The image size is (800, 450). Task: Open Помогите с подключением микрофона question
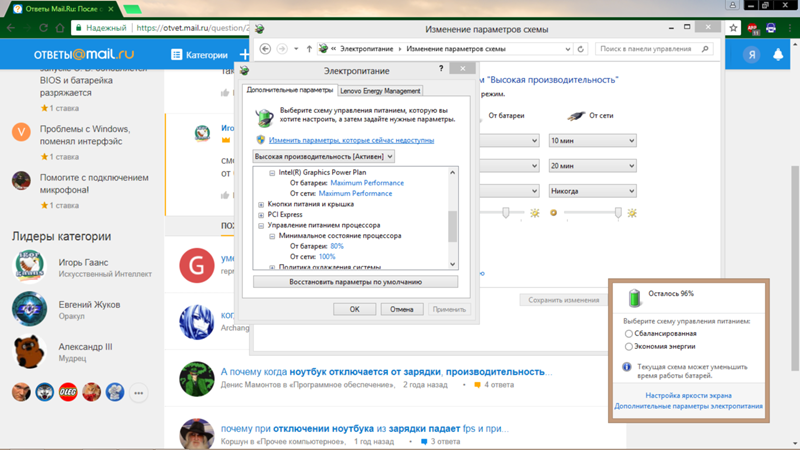coord(94,184)
